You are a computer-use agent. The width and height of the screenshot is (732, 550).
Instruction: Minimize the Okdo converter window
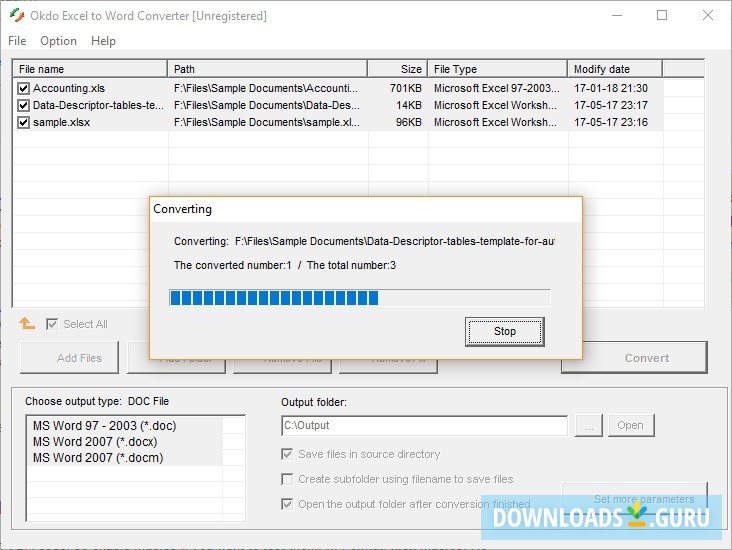click(x=617, y=15)
